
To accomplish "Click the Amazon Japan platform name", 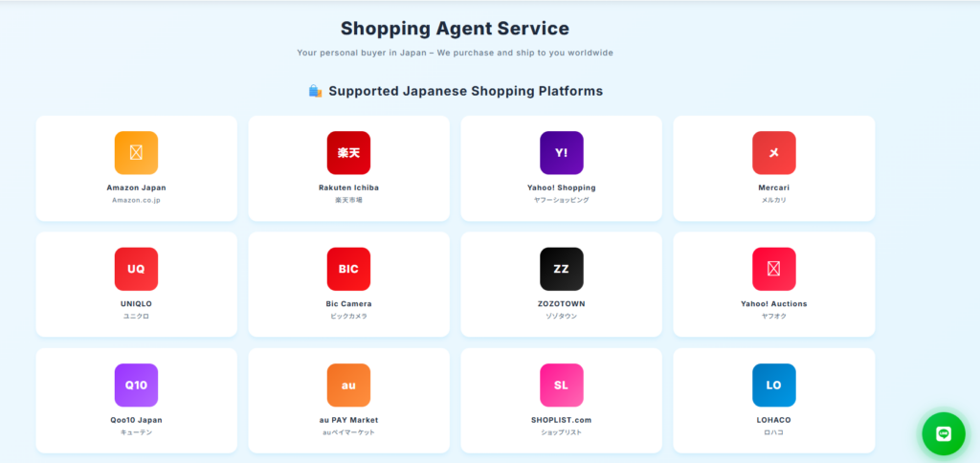I will pos(136,187).
